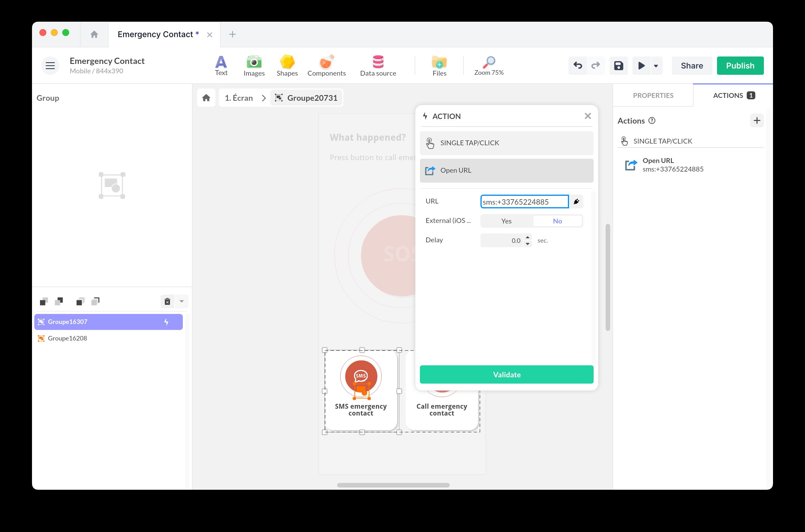Switch to the PROPERTIES tab
This screenshot has width=805, height=532.
(x=652, y=95)
